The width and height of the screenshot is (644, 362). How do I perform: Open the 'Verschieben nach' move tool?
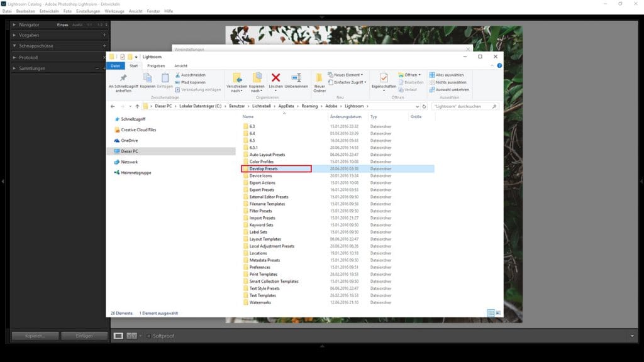pyautogui.click(x=236, y=82)
